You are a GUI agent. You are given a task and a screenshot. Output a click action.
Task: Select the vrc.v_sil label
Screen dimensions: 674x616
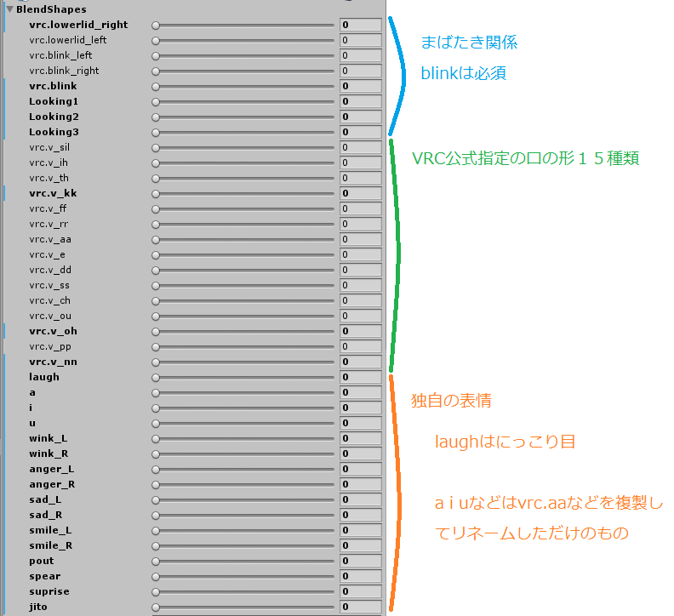click(x=49, y=147)
